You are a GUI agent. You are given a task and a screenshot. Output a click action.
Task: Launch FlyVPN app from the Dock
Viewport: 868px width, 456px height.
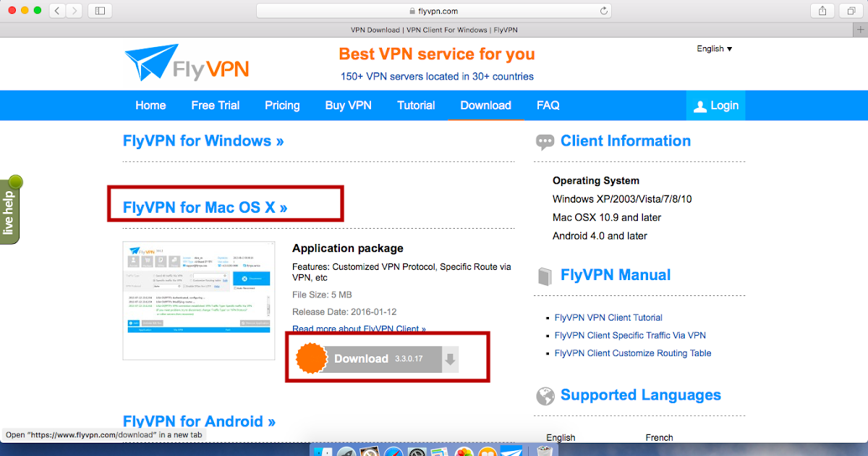[512, 452]
